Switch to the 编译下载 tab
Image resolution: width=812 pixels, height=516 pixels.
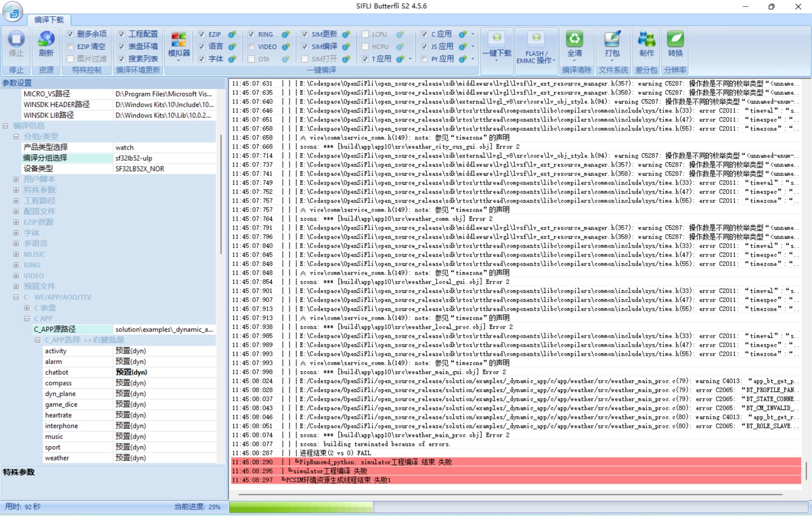[49, 20]
